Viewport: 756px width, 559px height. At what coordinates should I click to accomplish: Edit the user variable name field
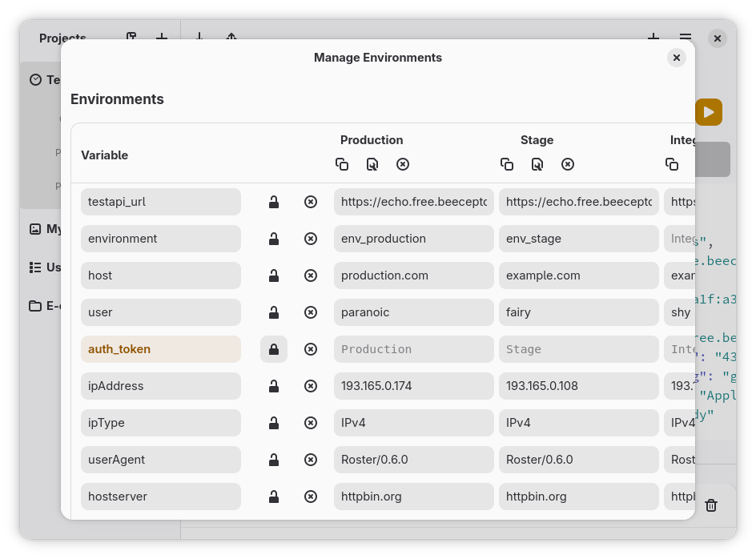click(161, 312)
